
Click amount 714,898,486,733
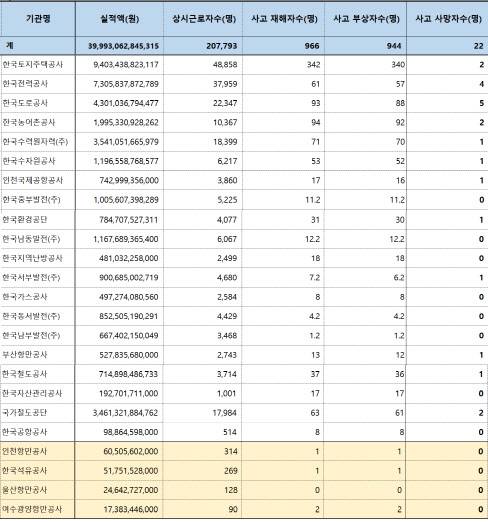(x=128, y=374)
